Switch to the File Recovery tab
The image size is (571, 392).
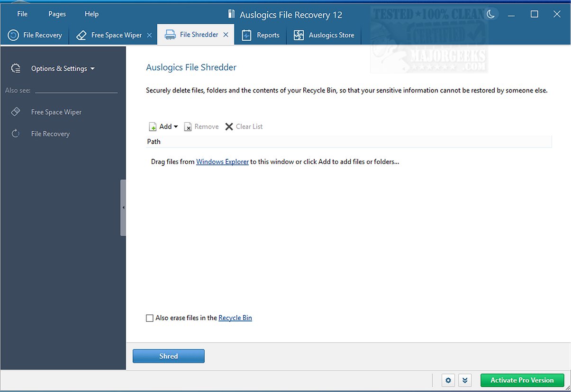[x=35, y=35]
